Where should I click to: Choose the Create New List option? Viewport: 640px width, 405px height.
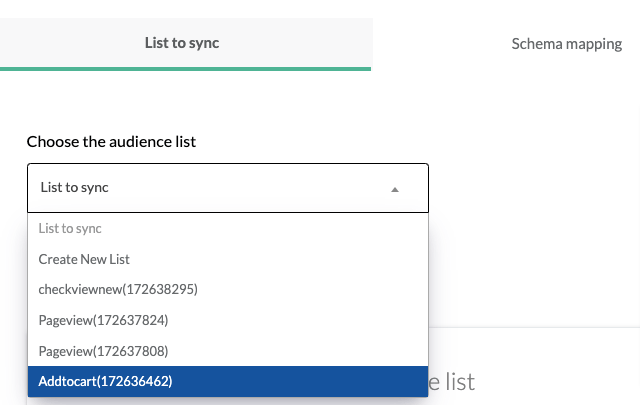tap(228, 259)
